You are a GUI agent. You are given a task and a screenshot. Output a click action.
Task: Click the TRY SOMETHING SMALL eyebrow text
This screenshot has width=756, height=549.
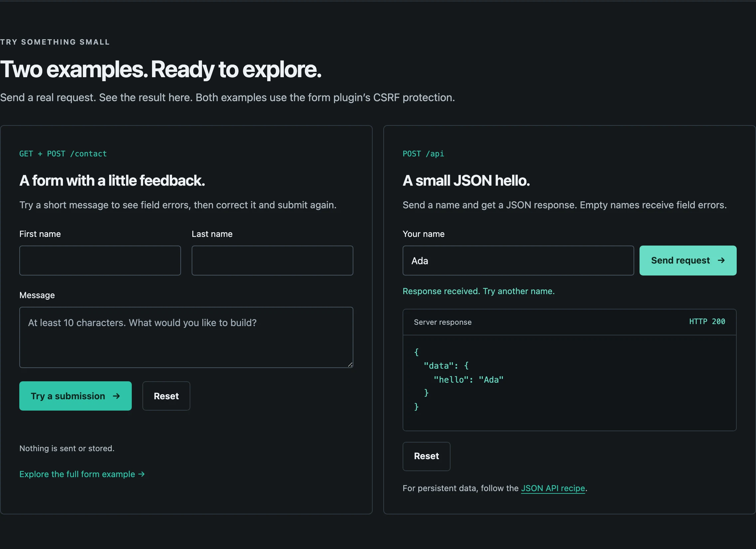(x=55, y=42)
